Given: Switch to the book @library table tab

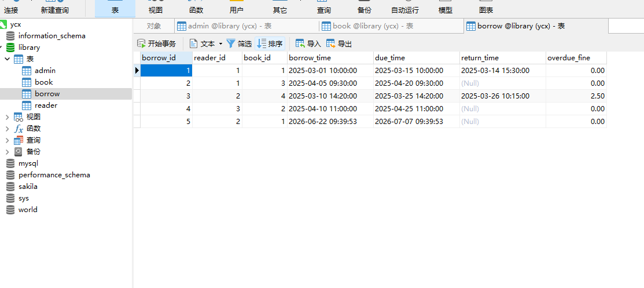Looking at the screenshot, I should click(x=391, y=26).
